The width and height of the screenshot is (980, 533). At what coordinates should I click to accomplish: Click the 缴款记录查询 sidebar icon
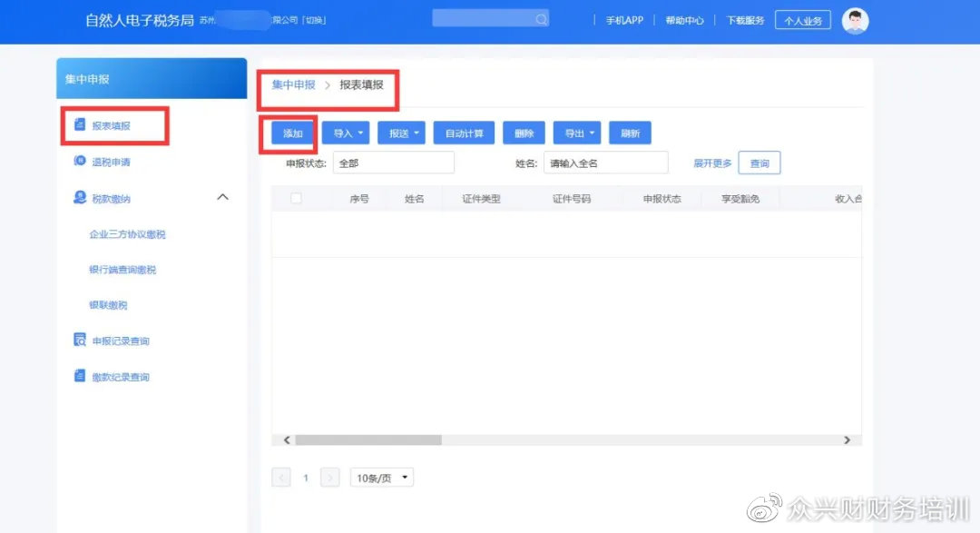pos(79,376)
